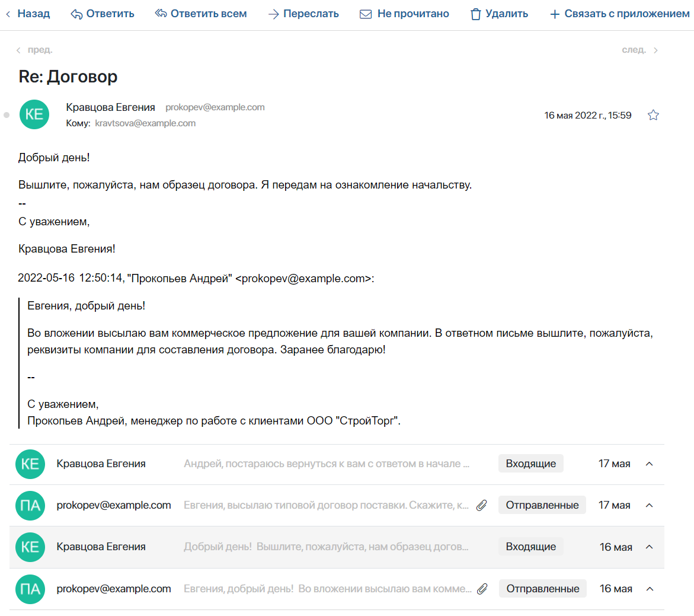694x616 pixels.
Task: Click the left chevron beside пред.
Action: pyautogui.click(x=18, y=50)
